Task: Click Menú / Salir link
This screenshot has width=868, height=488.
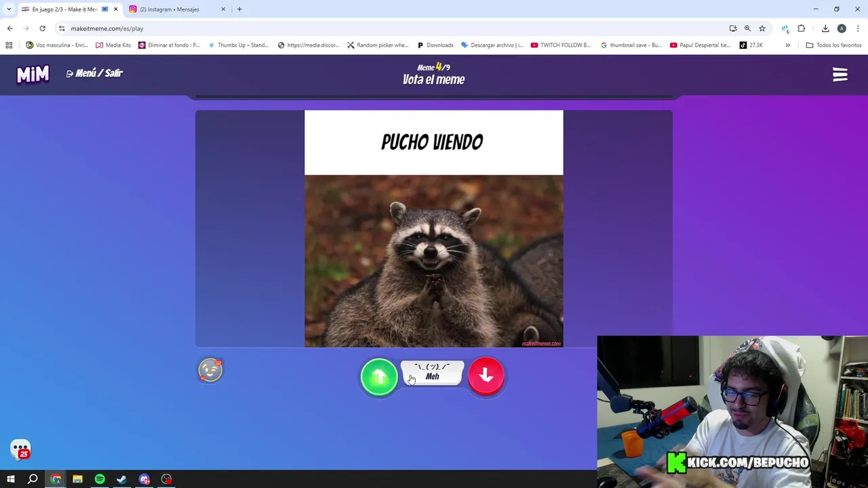Action: click(x=94, y=73)
